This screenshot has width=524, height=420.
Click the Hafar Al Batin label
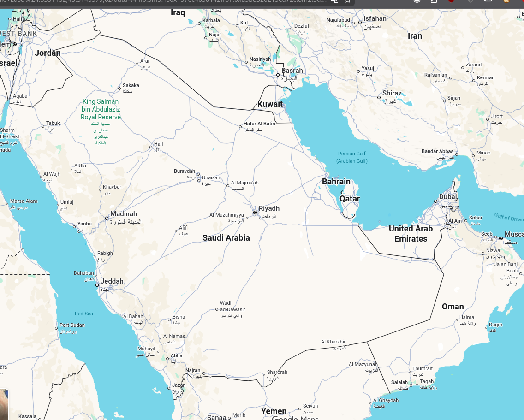[259, 124]
